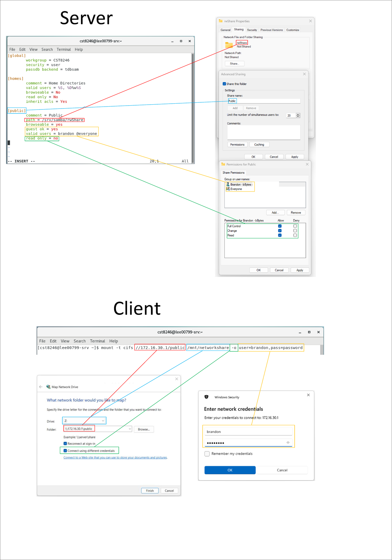
Task: Select the Everyone group icon
Action: 228,189
